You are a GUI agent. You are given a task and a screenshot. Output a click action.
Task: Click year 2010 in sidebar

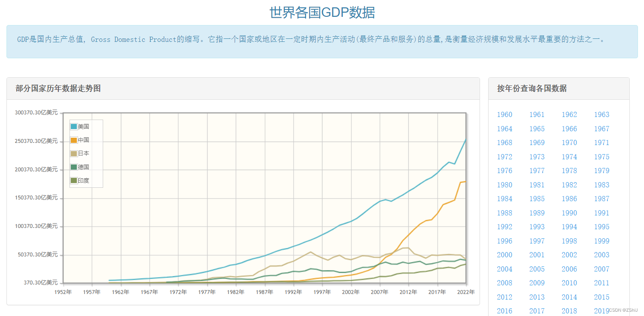click(569, 283)
